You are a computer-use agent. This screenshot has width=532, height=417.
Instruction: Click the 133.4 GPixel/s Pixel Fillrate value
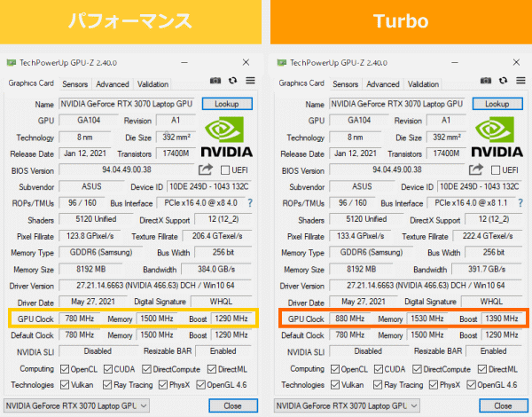(x=360, y=236)
